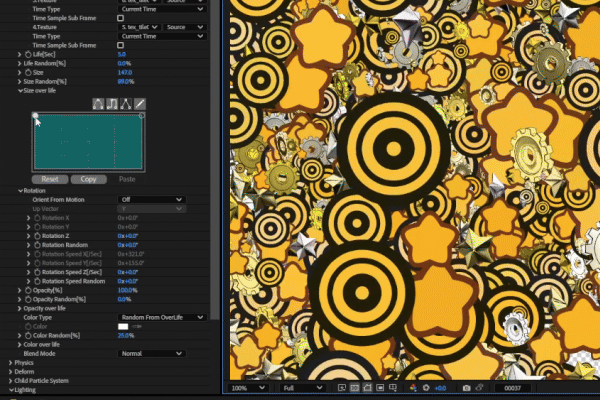Image resolution: width=600 pixels, height=400 pixels.
Task: Click the Size value 147.0 field
Action: pyautogui.click(x=125, y=72)
